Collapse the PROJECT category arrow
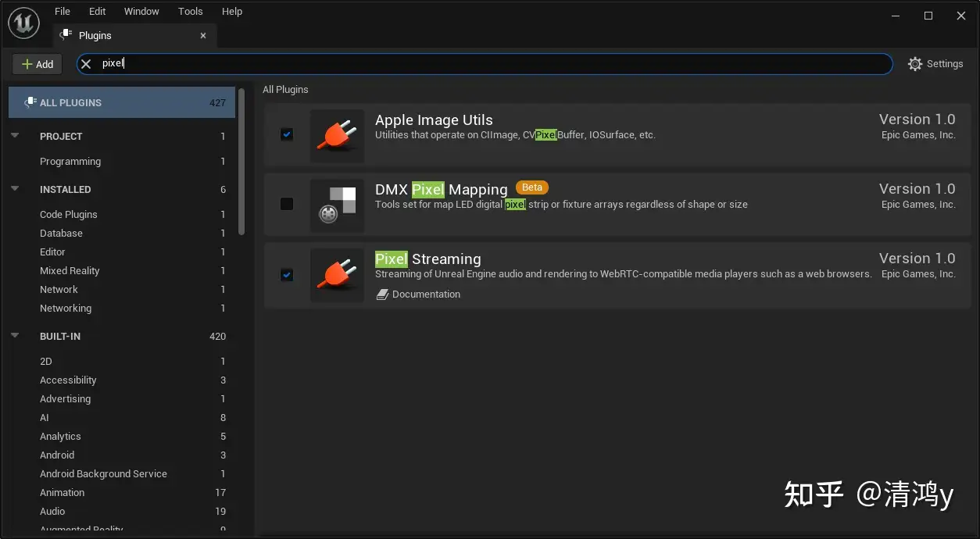980x539 pixels. (15, 135)
